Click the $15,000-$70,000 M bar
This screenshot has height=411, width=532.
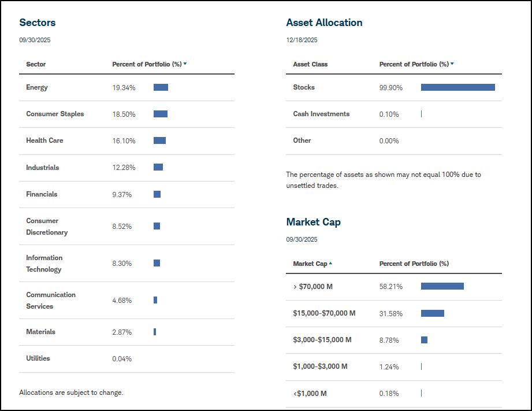(x=432, y=313)
